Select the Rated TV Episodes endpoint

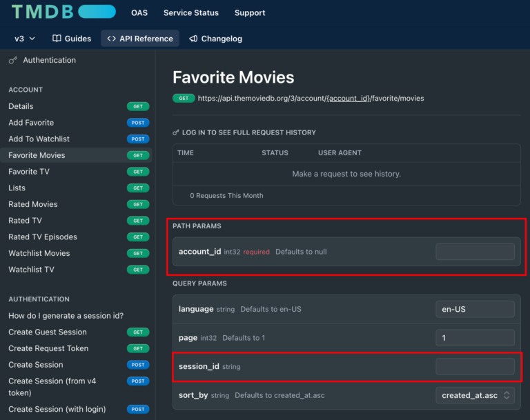click(x=43, y=237)
